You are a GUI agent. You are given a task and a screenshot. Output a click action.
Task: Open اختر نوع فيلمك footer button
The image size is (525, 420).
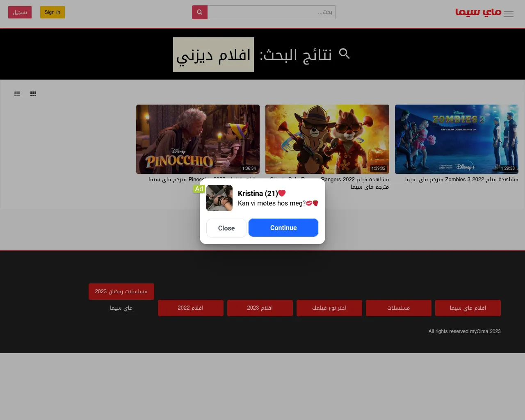[329, 308]
